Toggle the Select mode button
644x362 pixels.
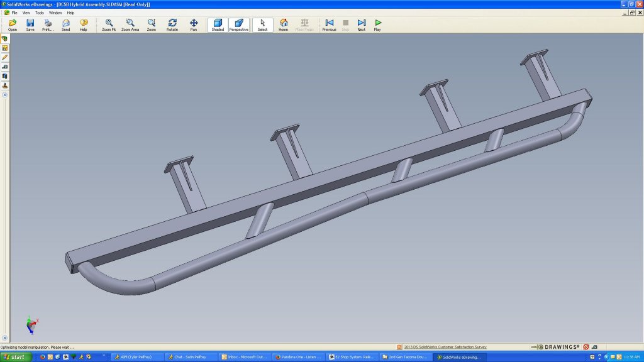coord(262,25)
